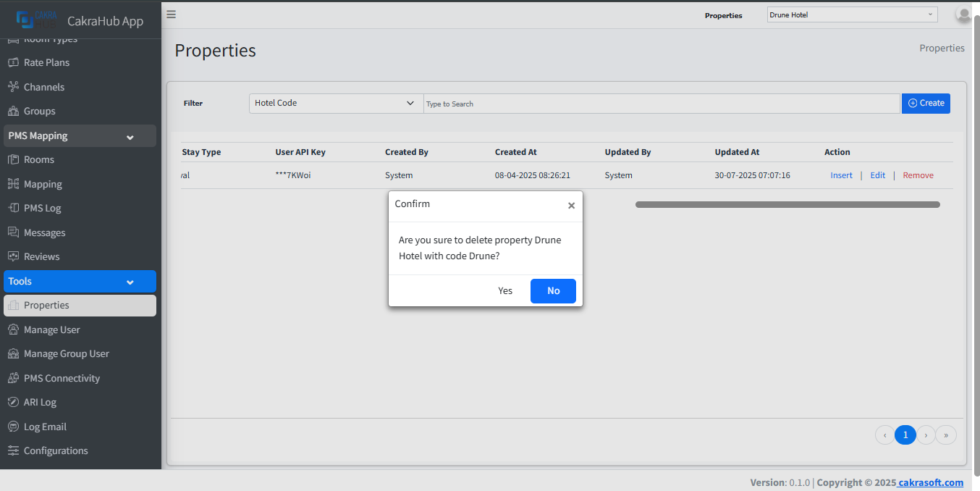Viewport: 980px width, 491px height.
Task: Click the Rate Plans sidebar icon
Action: [x=13, y=63]
